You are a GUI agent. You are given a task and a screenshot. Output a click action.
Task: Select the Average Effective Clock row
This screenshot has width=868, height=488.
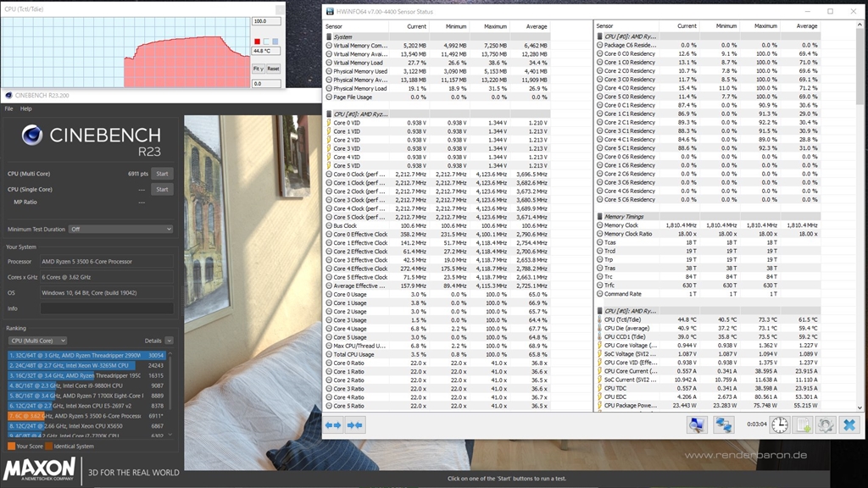(437, 286)
